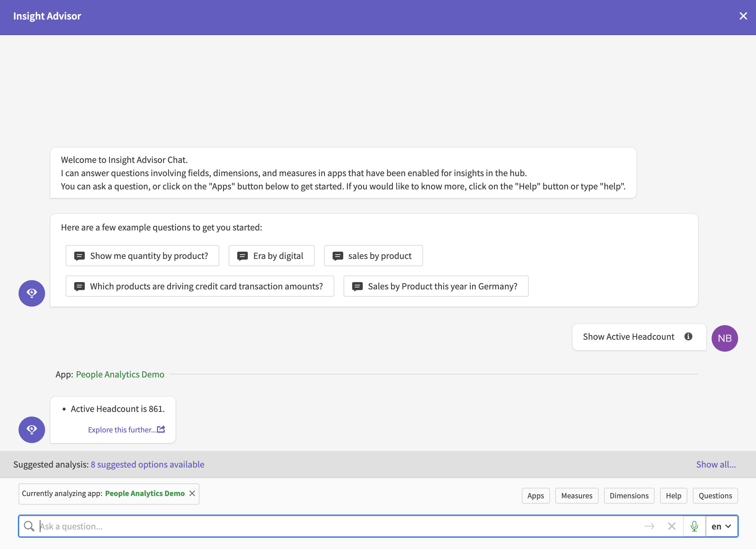Viewport: 756px width, 549px height.
Task: Open the Apps list
Action: pos(535,495)
